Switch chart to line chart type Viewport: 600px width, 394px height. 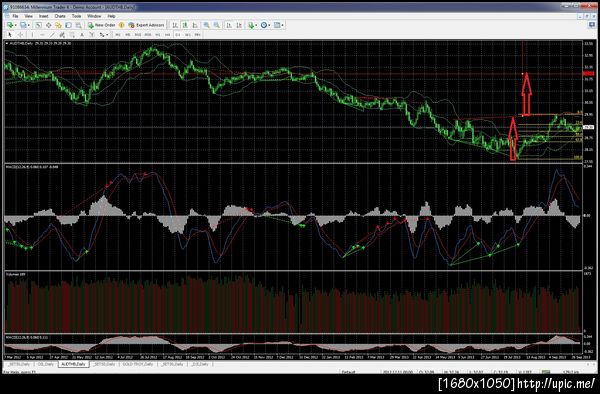195,25
